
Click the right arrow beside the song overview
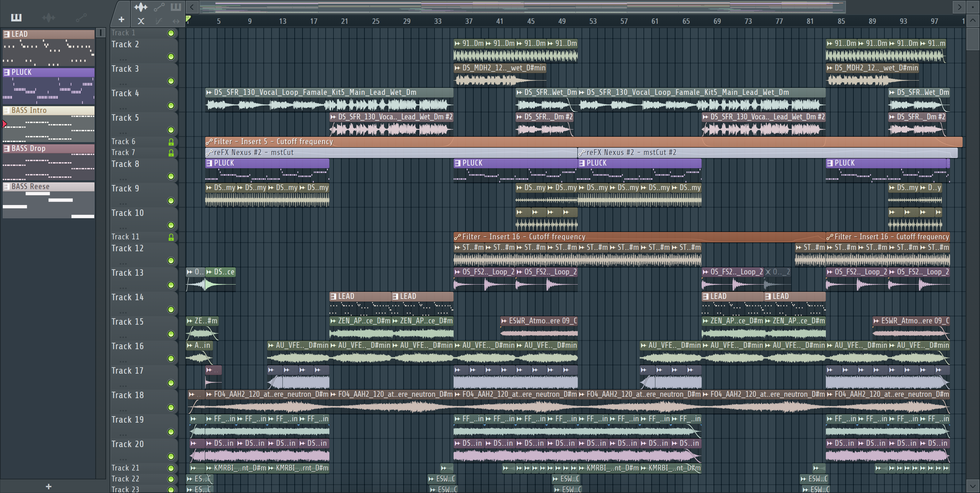[959, 7]
